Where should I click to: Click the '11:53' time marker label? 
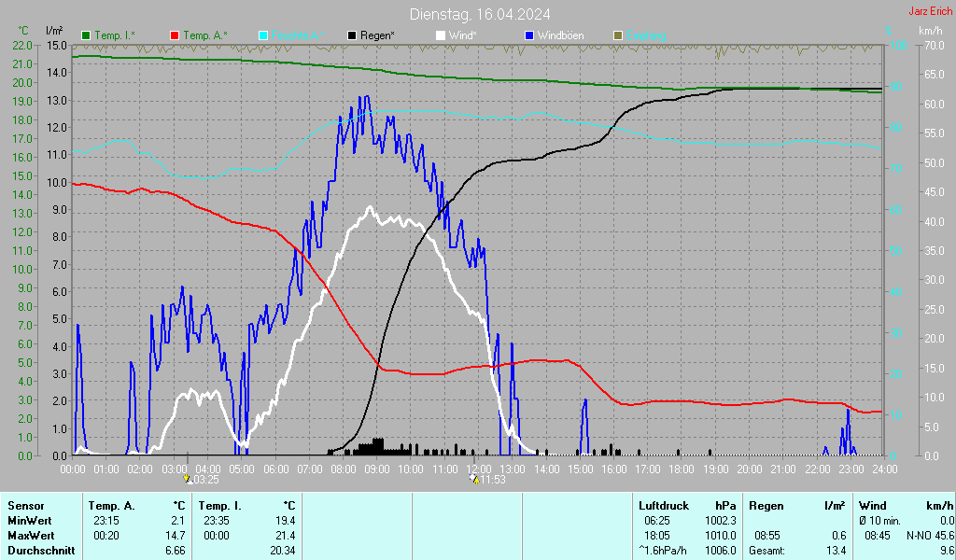click(493, 480)
